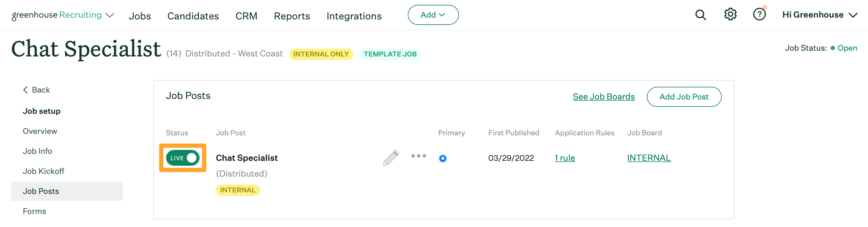Select Job Kickoff in the sidebar
The width and height of the screenshot is (868, 227).
[x=43, y=171]
